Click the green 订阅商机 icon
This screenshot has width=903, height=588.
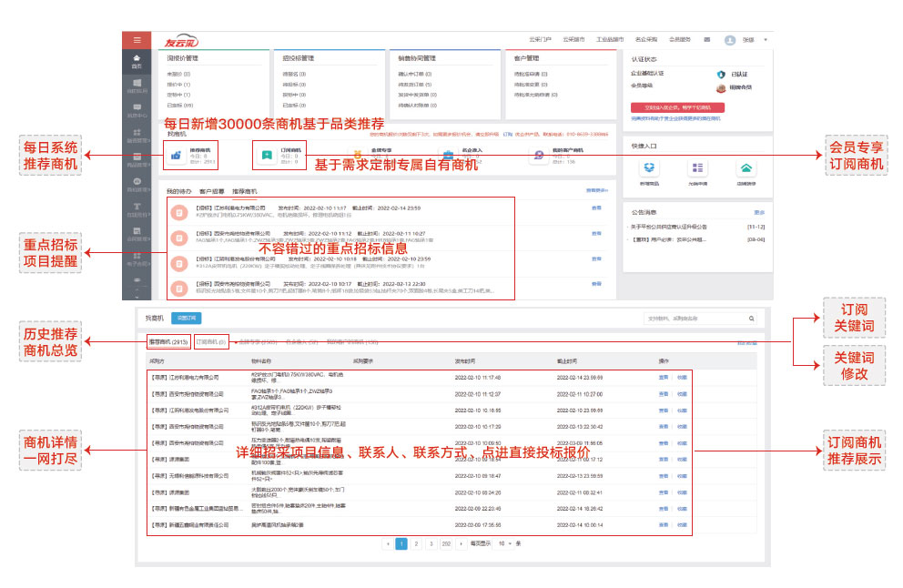pos(266,155)
